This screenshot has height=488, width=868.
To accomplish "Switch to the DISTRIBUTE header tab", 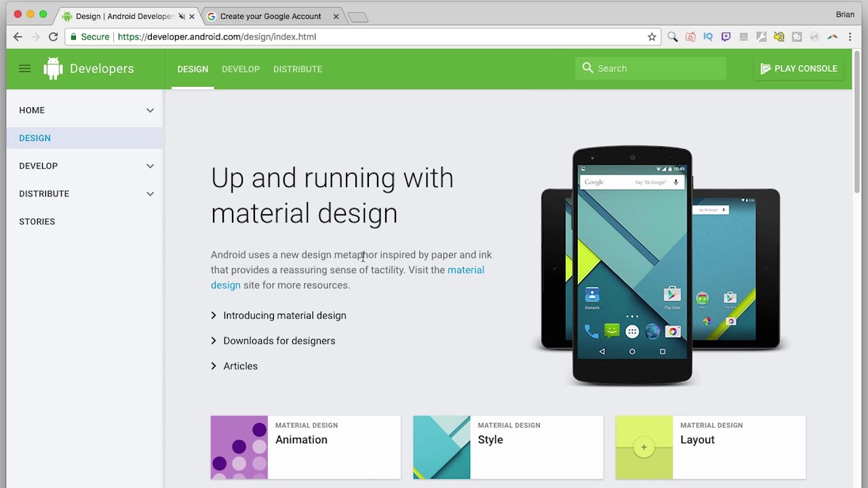I will (298, 69).
